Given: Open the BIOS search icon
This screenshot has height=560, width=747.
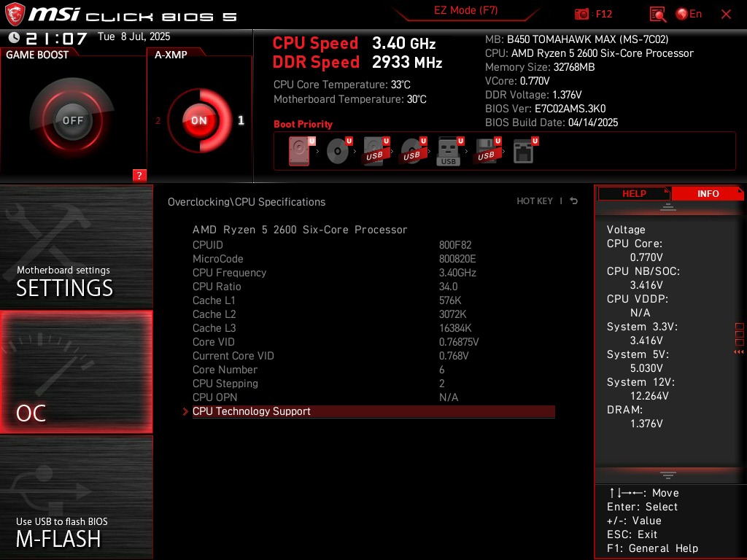Looking at the screenshot, I should coord(658,15).
